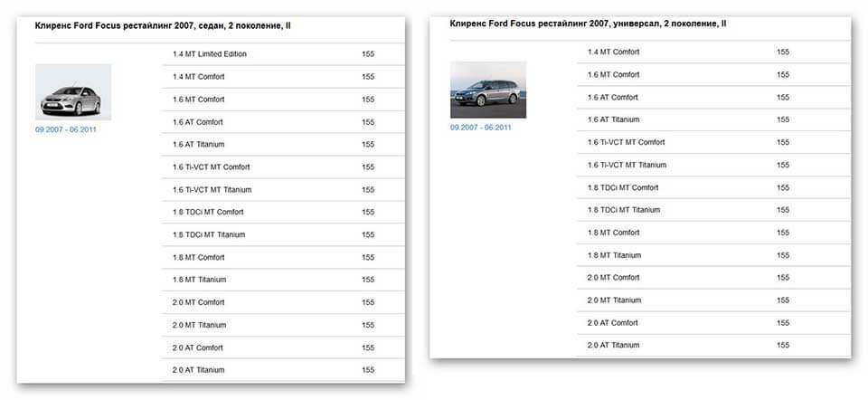Click the sedan clearance heading title

pos(163,26)
